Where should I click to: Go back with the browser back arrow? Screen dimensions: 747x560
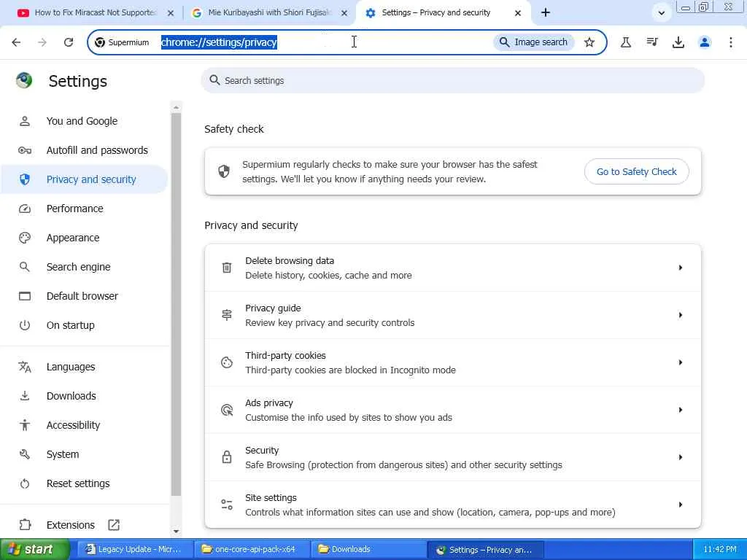pos(16,42)
